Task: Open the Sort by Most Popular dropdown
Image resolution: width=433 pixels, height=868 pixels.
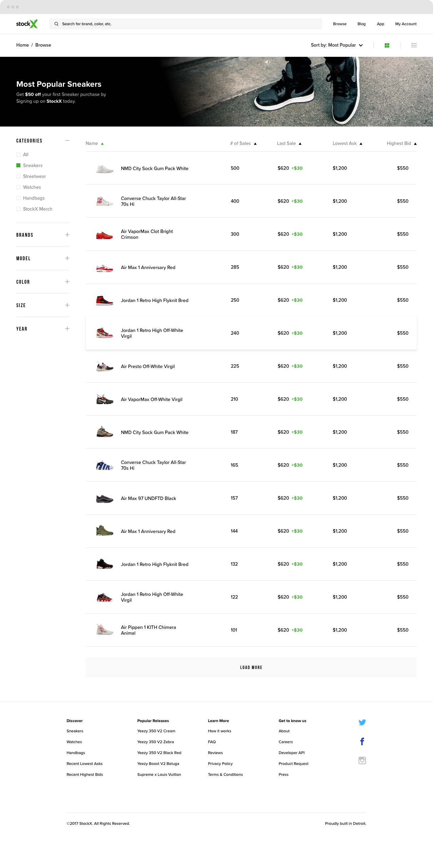Action: [336, 45]
